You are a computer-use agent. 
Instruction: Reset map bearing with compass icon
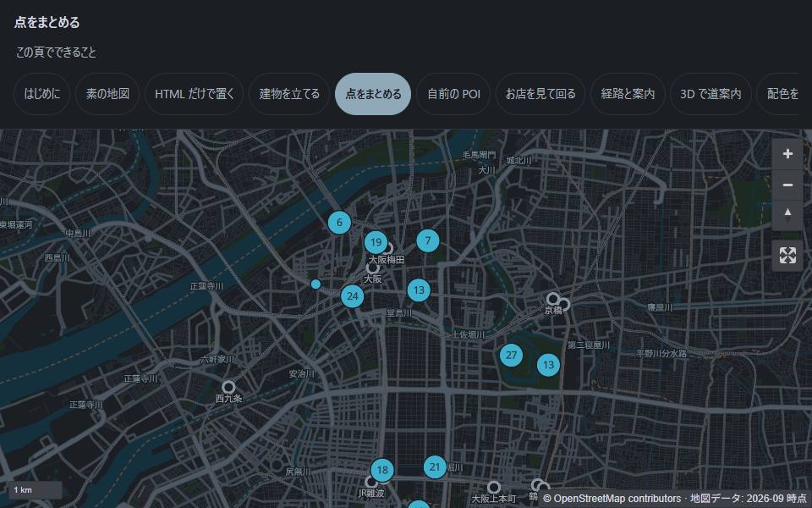click(787, 215)
